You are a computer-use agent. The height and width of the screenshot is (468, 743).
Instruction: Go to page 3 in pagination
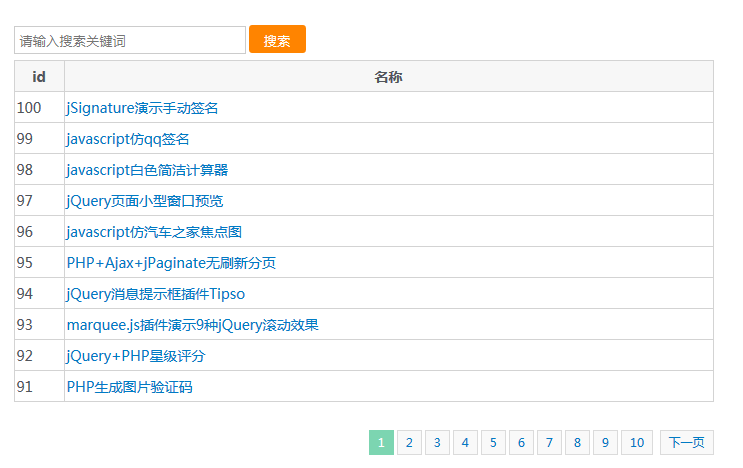pyautogui.click(x=437, y=443)
